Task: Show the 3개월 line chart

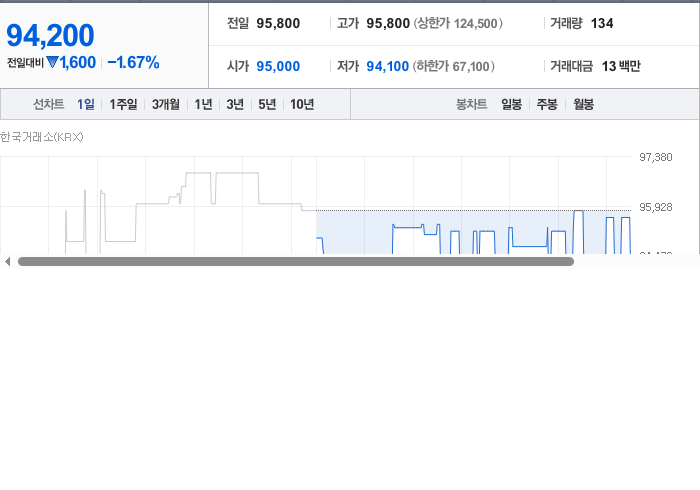Action: [x=166, y=104]
